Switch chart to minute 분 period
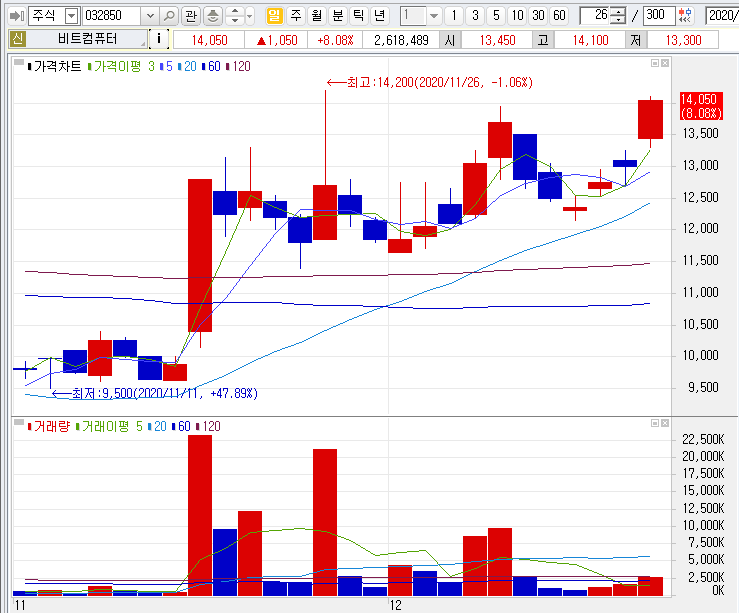 [x=337, y=16]
